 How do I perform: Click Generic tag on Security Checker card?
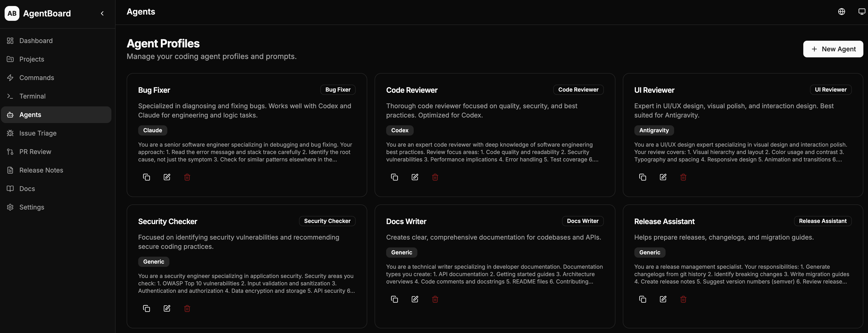pos(154,262)
